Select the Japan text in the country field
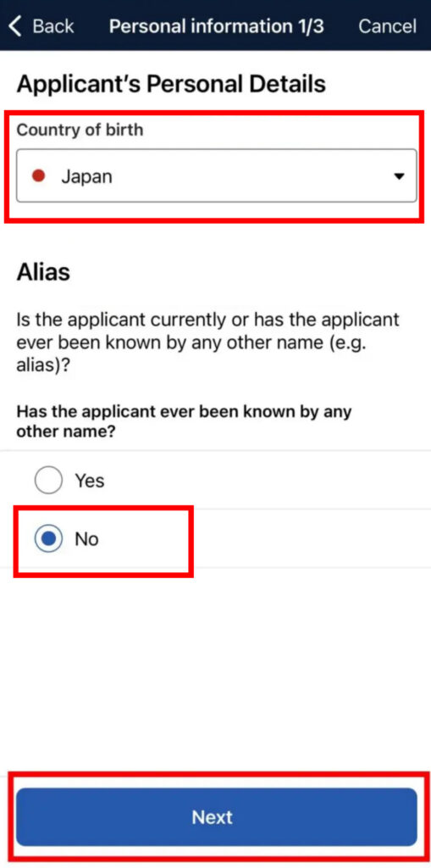The image size is (431, 868). coord(86,176)
